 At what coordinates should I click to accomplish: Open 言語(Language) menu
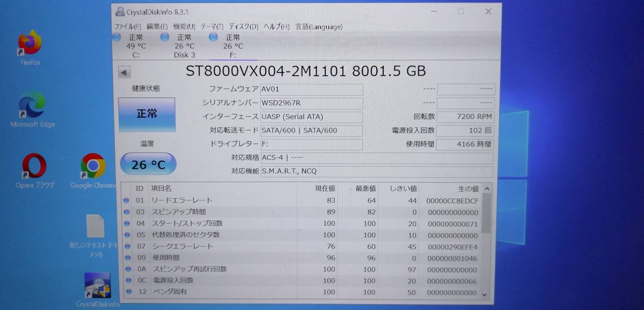(319, 26)
